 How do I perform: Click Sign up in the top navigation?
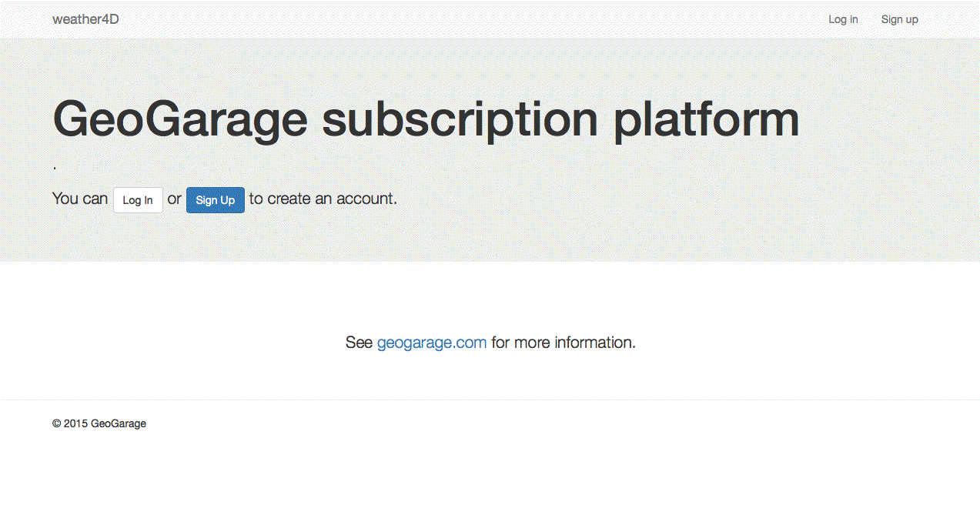click(x=899, y=19)
